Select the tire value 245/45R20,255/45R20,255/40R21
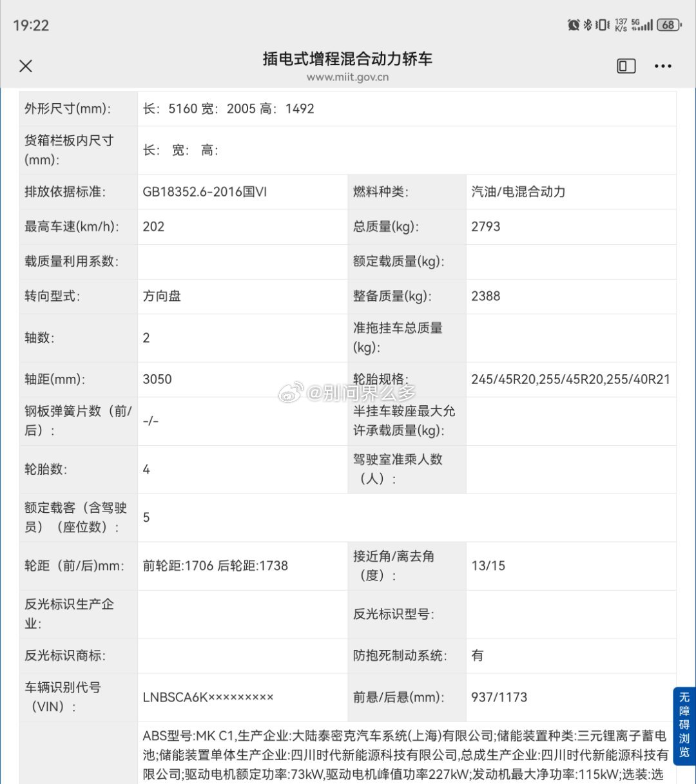The image size is (696, 784). (571, 379)
